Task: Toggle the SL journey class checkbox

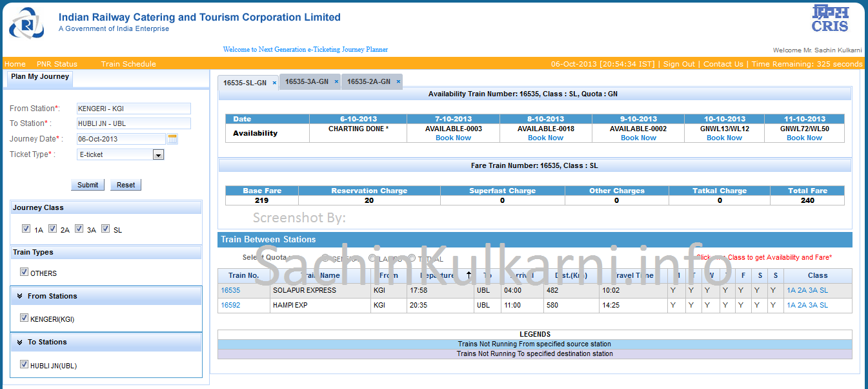Action: pyautogui.click(x=105, y=229)
